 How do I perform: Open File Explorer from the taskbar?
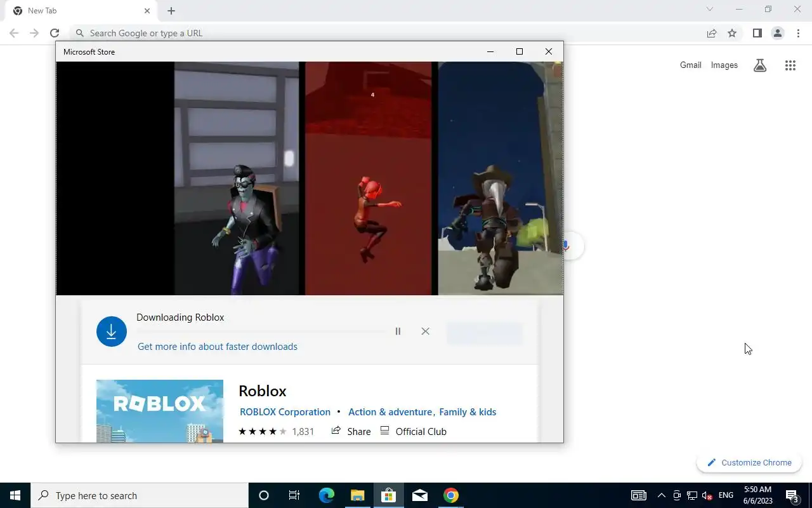point(357,495)
